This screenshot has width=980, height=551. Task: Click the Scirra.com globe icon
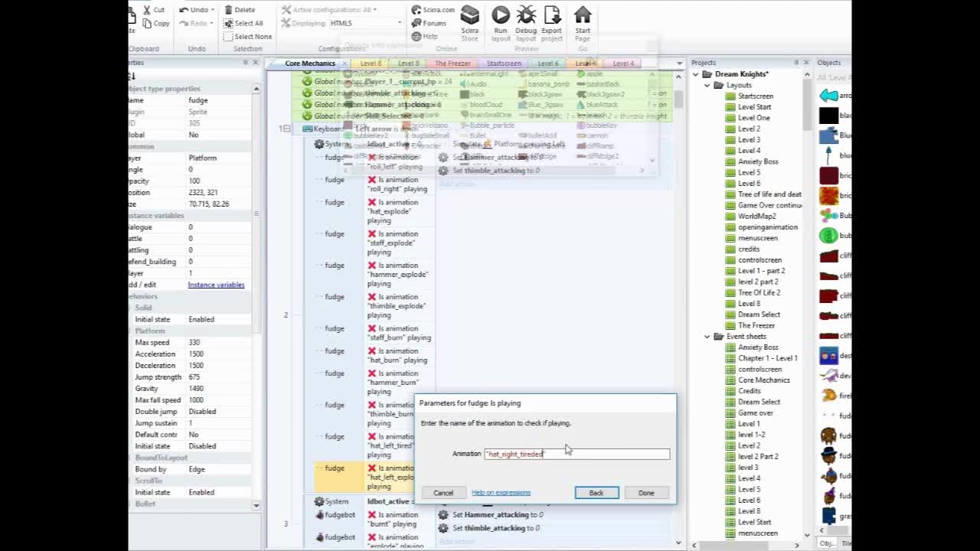click(x=416, y=10)
